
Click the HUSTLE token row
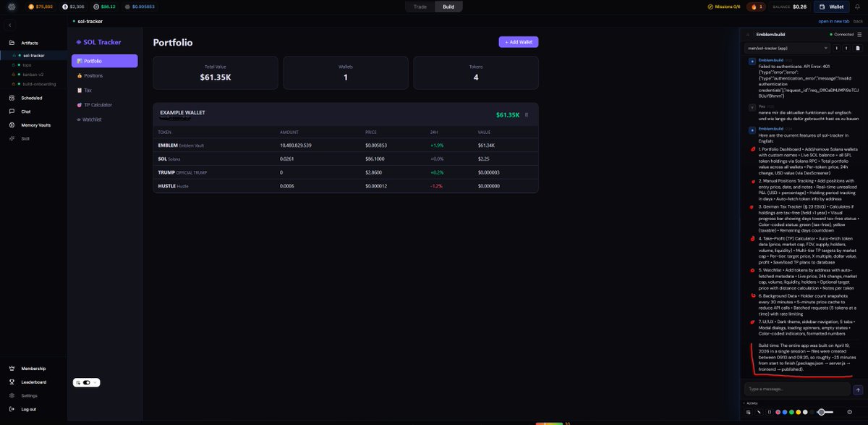click(x=346, y=186)
